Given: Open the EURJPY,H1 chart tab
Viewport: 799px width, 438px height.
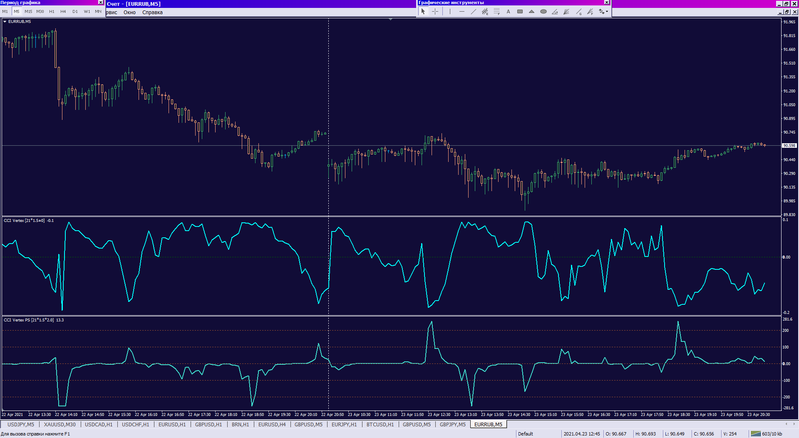Looking at the screenshot, I should pos(344,424).
